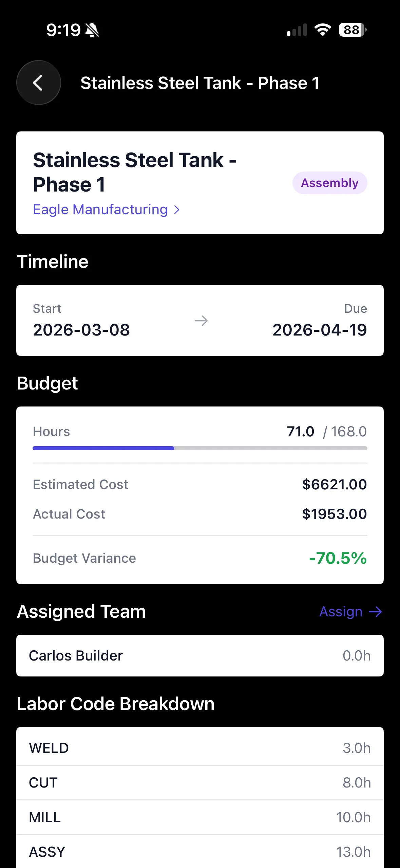The width and height of the screenshot is (400, 868).
Task: Tap the back arrow button
Action: tap(38, 83)
